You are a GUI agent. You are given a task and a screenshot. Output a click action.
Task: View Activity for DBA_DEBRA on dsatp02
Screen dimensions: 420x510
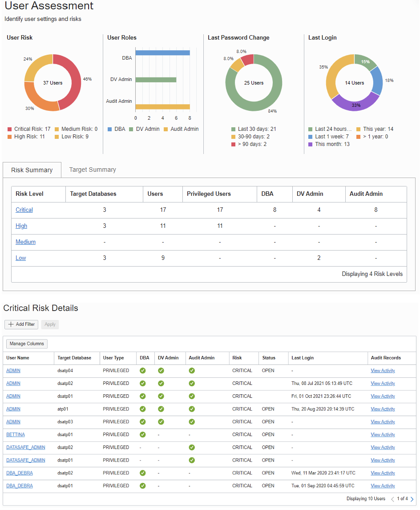383,473
